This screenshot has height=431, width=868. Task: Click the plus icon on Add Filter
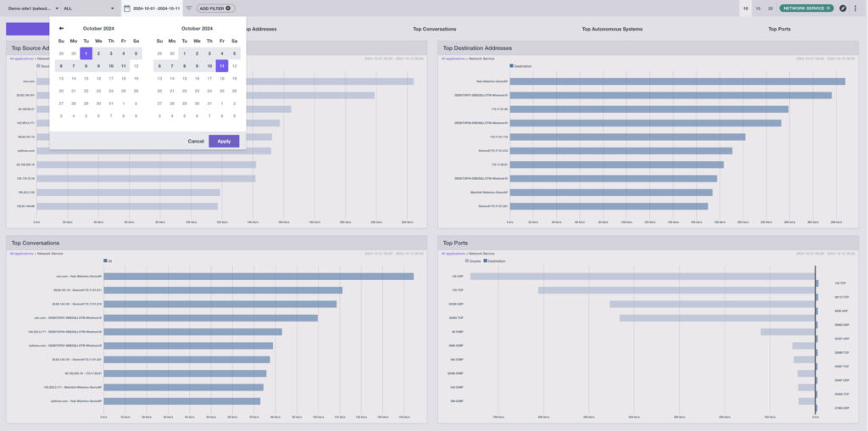point(229,8)
